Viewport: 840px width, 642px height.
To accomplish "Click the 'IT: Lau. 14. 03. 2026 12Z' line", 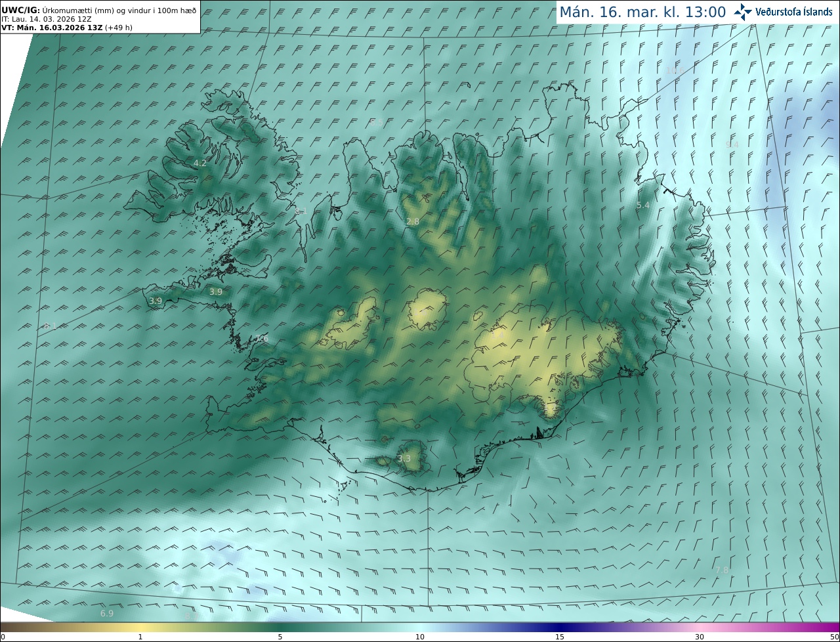I will tap(46, 19).
